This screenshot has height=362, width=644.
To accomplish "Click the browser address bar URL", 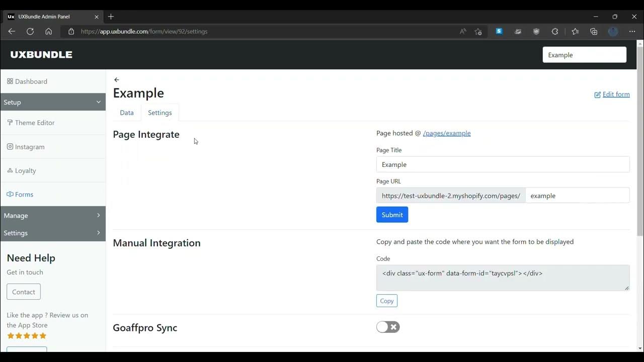I will click(144, 31).
